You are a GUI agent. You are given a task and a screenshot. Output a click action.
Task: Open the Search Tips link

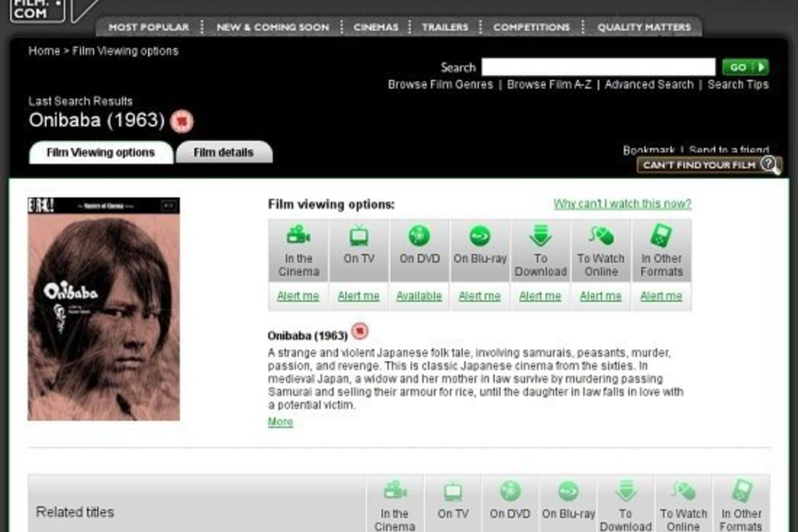[x=738, y=85]
